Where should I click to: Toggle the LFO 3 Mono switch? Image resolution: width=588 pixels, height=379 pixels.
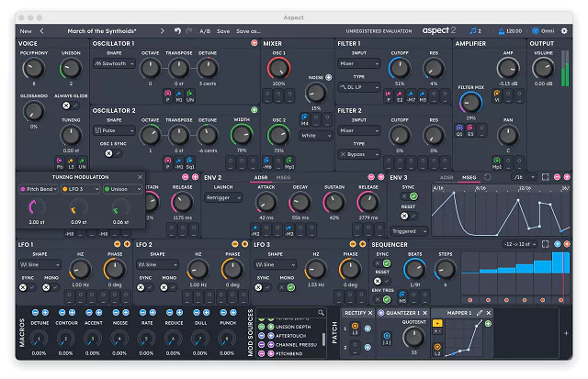[x=287, y=287]
